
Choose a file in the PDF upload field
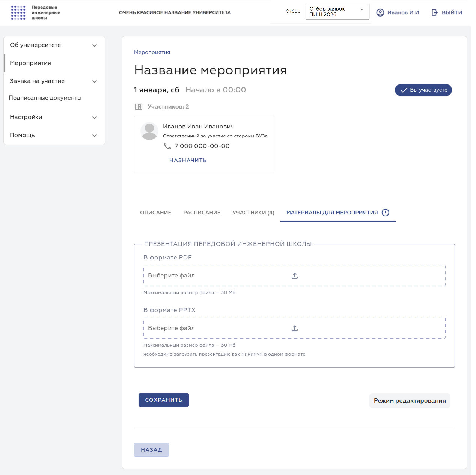click(294, 276)
